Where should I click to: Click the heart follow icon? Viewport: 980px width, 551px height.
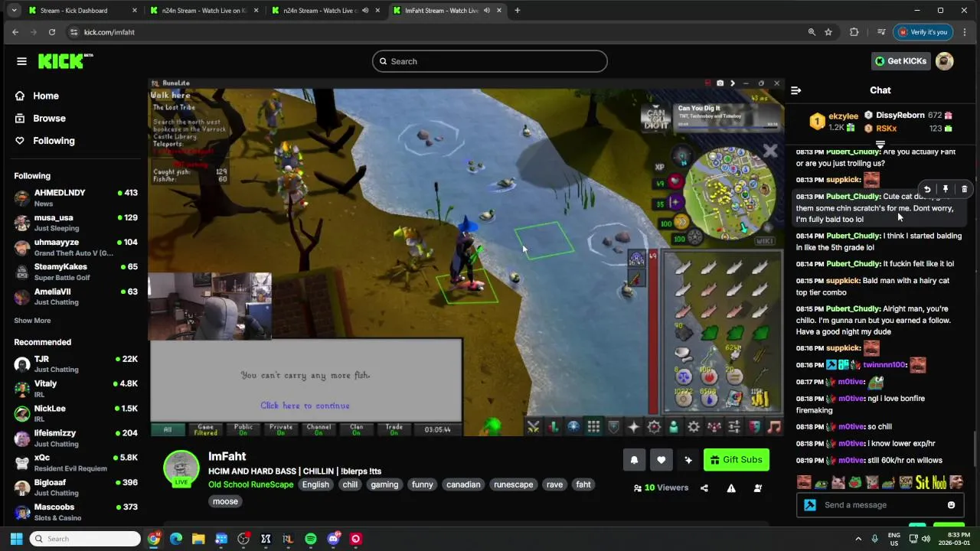[x=661, y=460]
